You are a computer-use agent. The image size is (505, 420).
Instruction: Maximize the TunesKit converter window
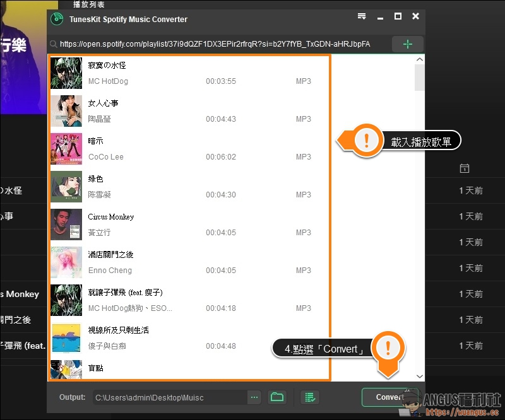coord(398,16)
